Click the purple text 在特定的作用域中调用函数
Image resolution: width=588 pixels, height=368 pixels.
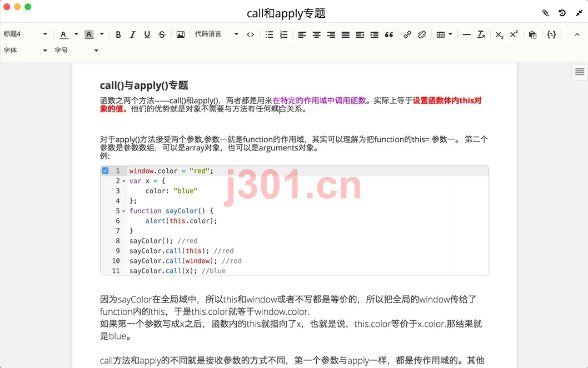(x=319, y=100)
